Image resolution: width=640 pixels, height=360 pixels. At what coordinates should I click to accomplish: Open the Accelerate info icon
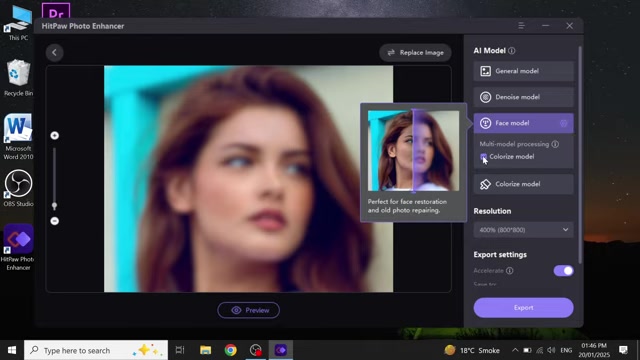509,271
